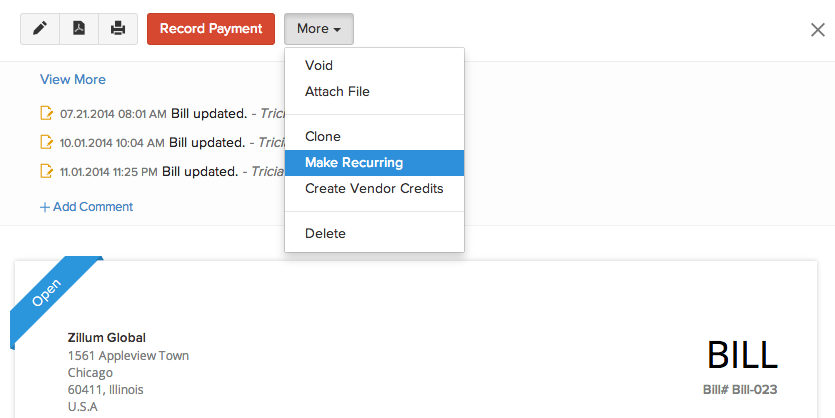
Task: Click the Chicago address line
Action: (x=90, y=373)
